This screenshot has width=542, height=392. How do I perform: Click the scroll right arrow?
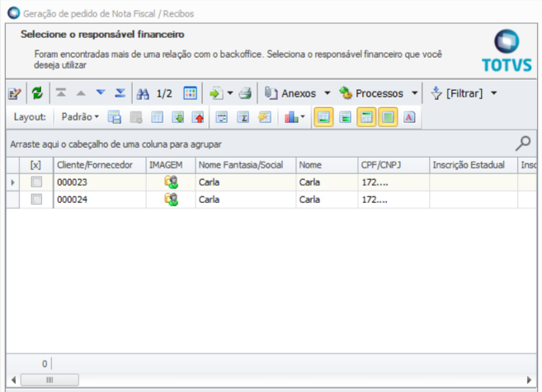[x=529, y=380]
